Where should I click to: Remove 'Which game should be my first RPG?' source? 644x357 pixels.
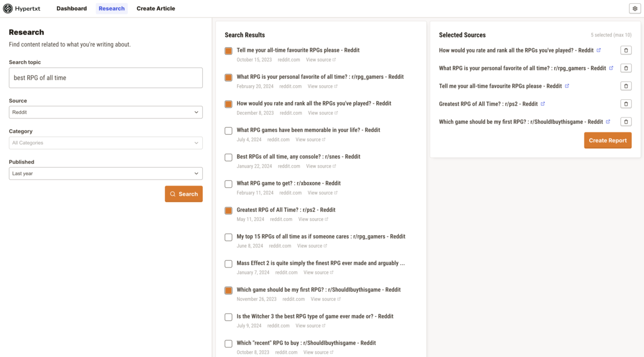(626, 122)
